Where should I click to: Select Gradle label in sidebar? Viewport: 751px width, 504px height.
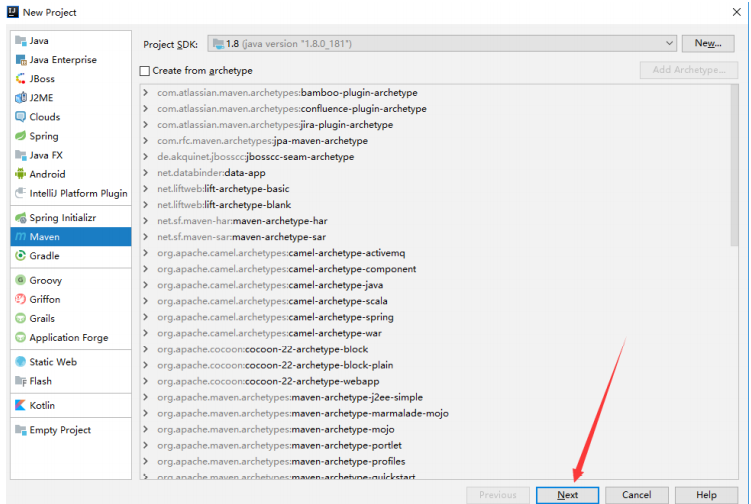pyautogui.click(x=45, y=256)
